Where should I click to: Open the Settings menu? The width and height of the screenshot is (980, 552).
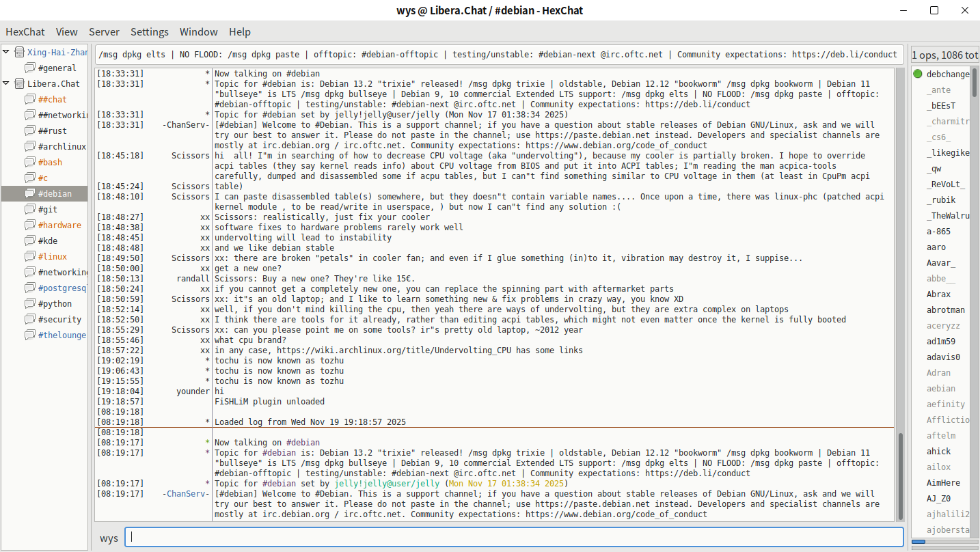150,31
